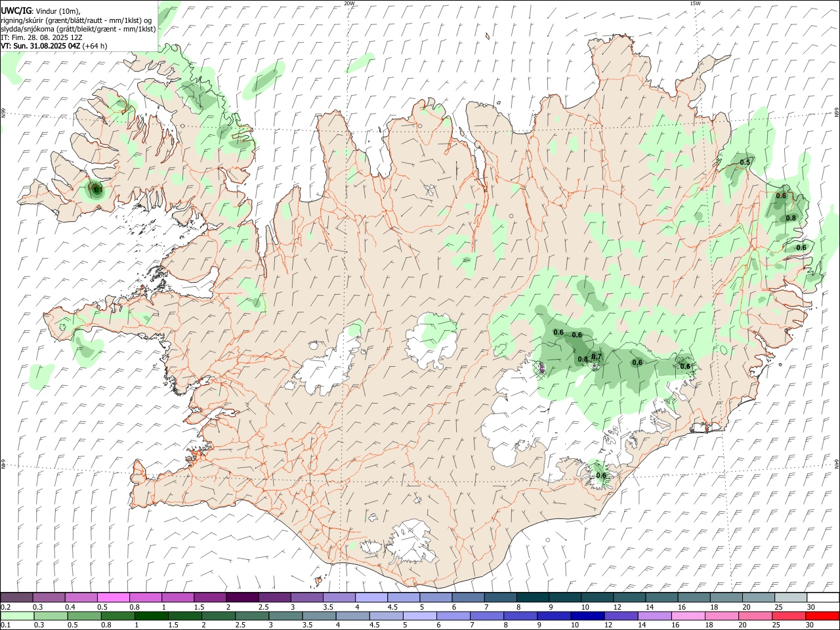Viewport: 840px width, 630px height.
Task: Click the 0.7 precipitation value north of the glacier
Action: 597,357
